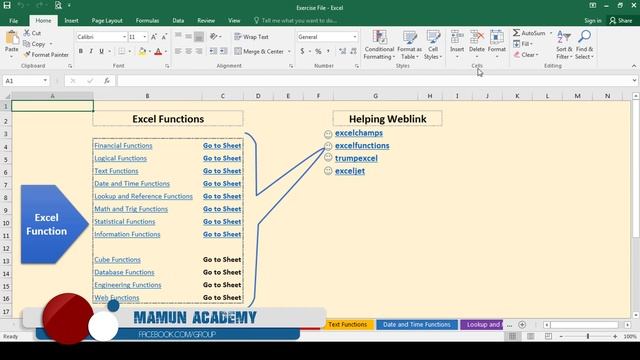The image size is (640, 360).
Task: Open the File tab
Action: pyautogui.click(x=13, y=20)
